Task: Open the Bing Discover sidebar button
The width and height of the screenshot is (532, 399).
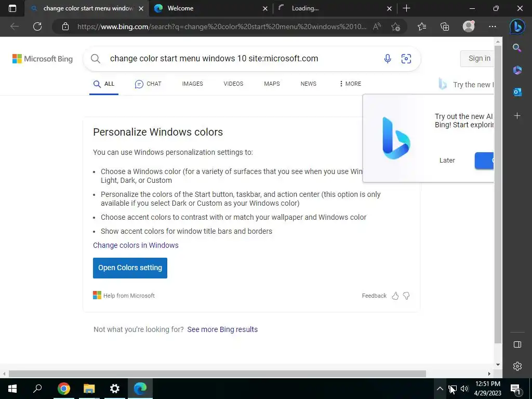Action: pos(517,26)
